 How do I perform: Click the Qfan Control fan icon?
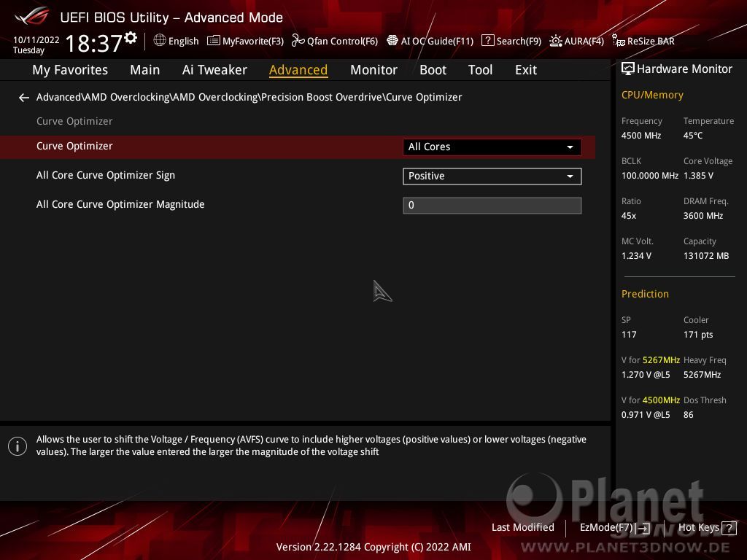point(298,41)
